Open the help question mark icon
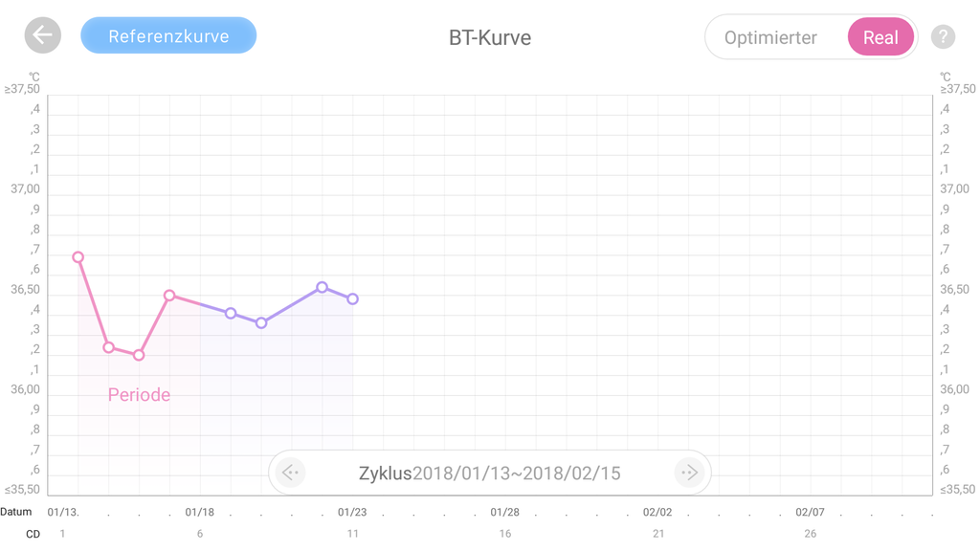The height and width of the screenshot is (551, 980). pyautogui.click(x=943, y=37)
